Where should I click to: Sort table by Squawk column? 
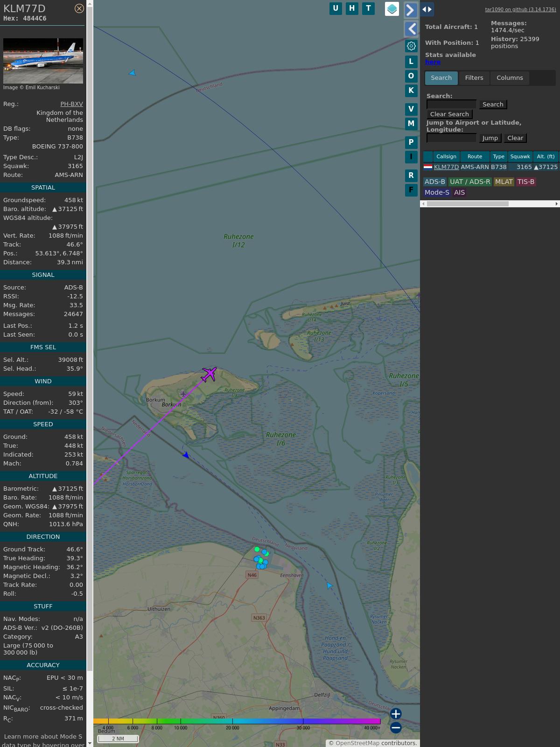(520, 157)
